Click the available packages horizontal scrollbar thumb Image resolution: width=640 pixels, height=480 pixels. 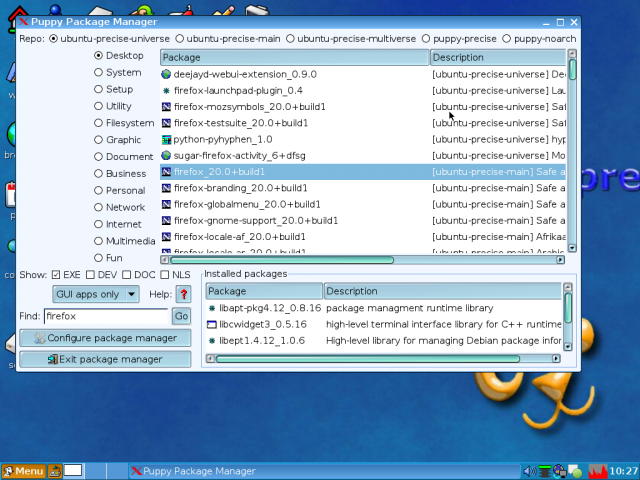[282, 260]
